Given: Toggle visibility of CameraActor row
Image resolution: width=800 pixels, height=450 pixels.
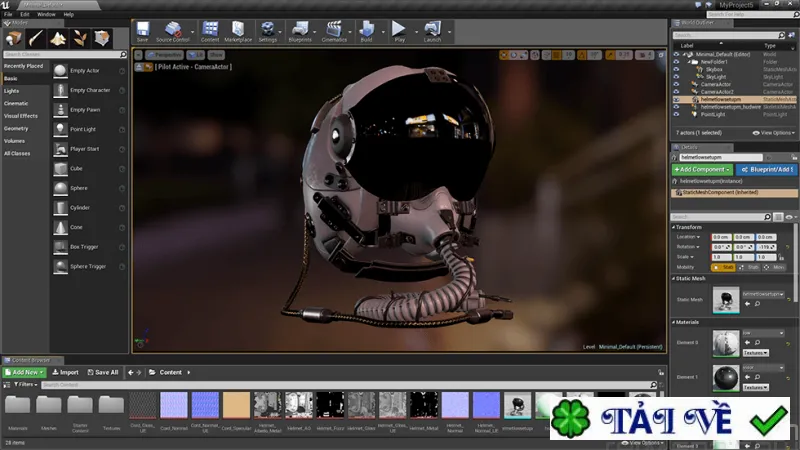Looking at the screenshot, I should click(x=676, y=84).
